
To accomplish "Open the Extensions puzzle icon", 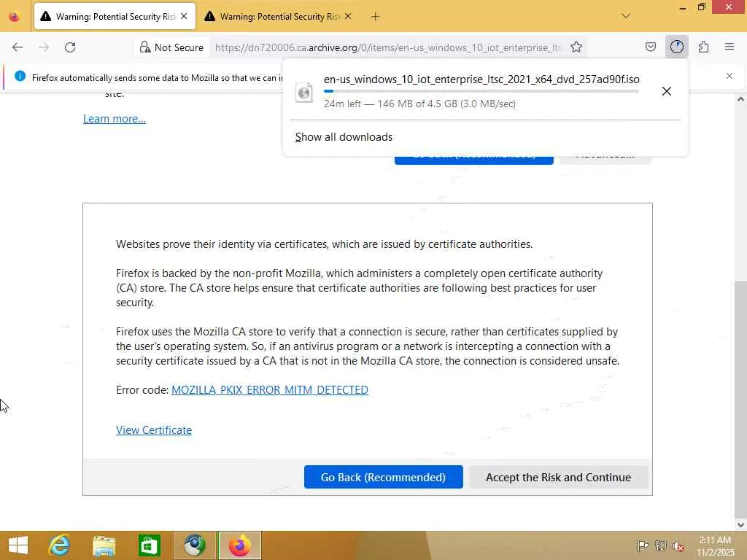I will [x=703, y=47].
